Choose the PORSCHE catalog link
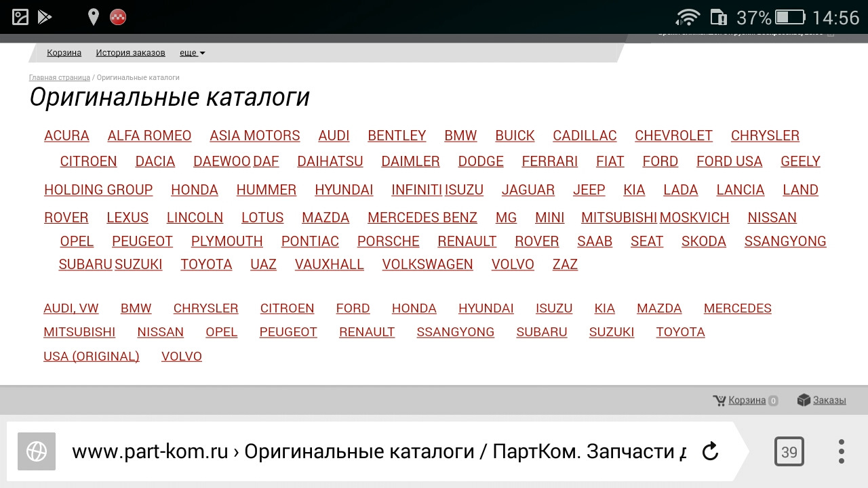This screenshot has height=488, width=868. pos(389,241)
